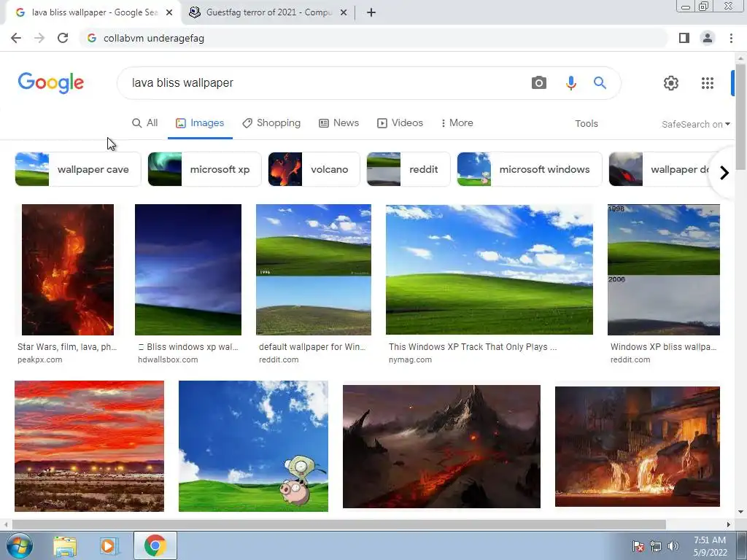Open File Explorer from taskbar
Image resolution: width=747 pixels, height=560 pixels.
(x=65, y=545)
